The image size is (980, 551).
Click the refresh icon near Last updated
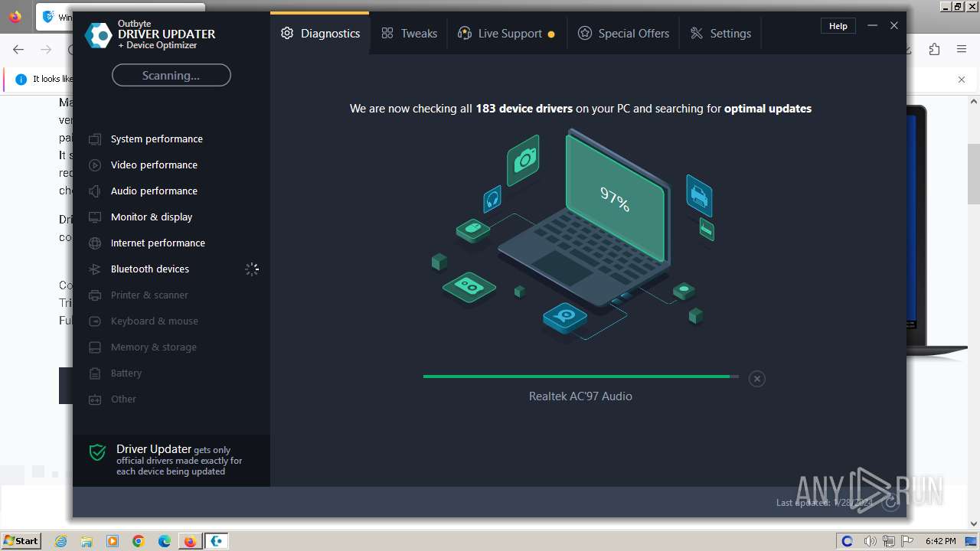(x=890, y=503)
